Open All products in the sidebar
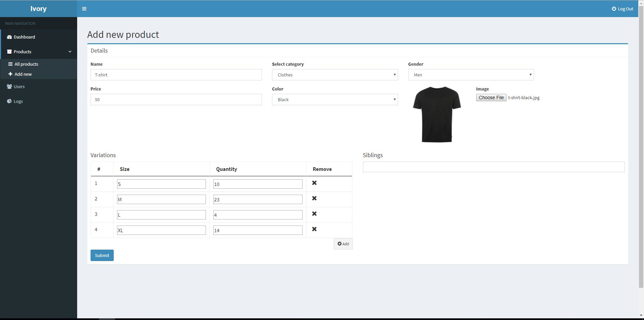Screen dimensions: 644x320 pos(26,64)
